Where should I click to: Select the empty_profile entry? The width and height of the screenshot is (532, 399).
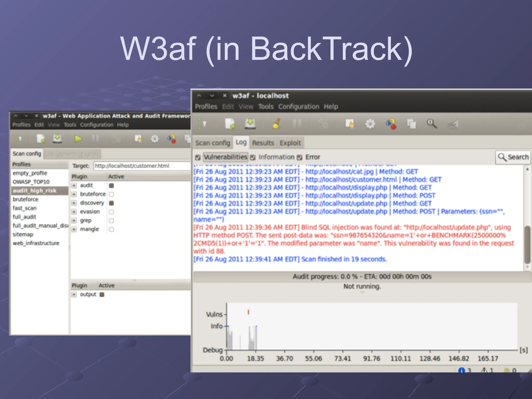pos(39,173)
